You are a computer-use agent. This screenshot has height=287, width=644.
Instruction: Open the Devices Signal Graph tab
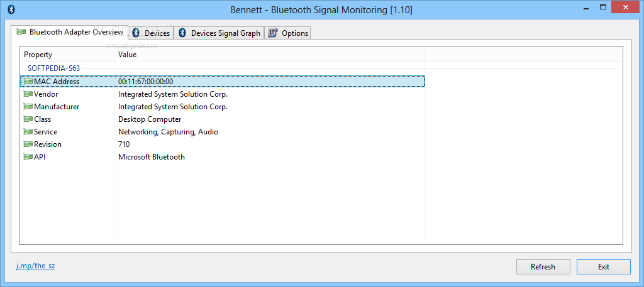point(219,33)
